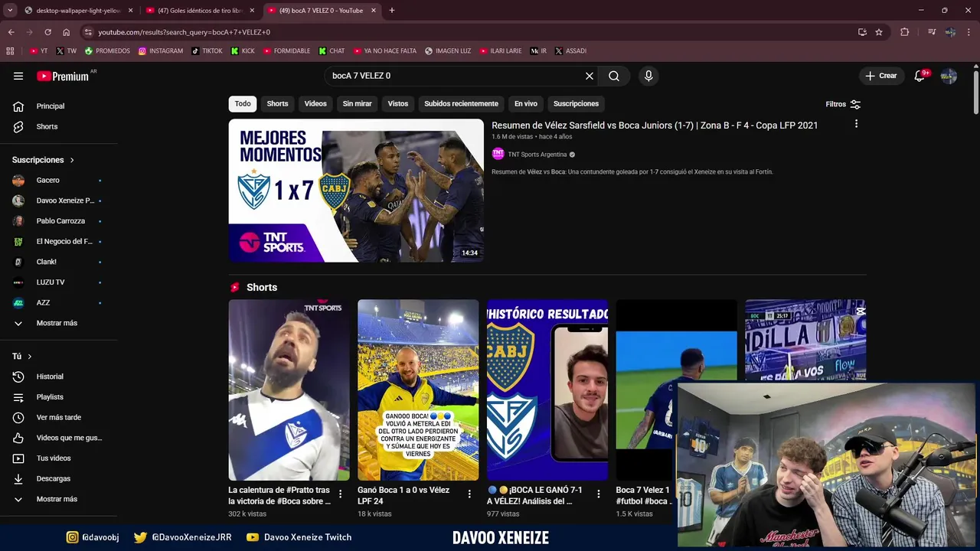Open the Filtros search filters
Viewport: 980px width, 551px height.
pos(843,104)
